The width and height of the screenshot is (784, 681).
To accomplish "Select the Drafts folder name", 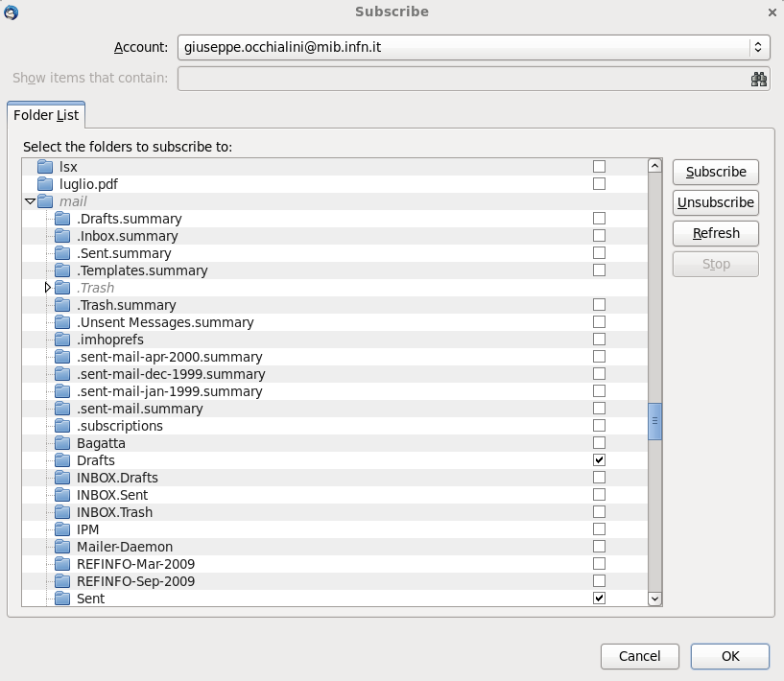I will tap(96, 460).
